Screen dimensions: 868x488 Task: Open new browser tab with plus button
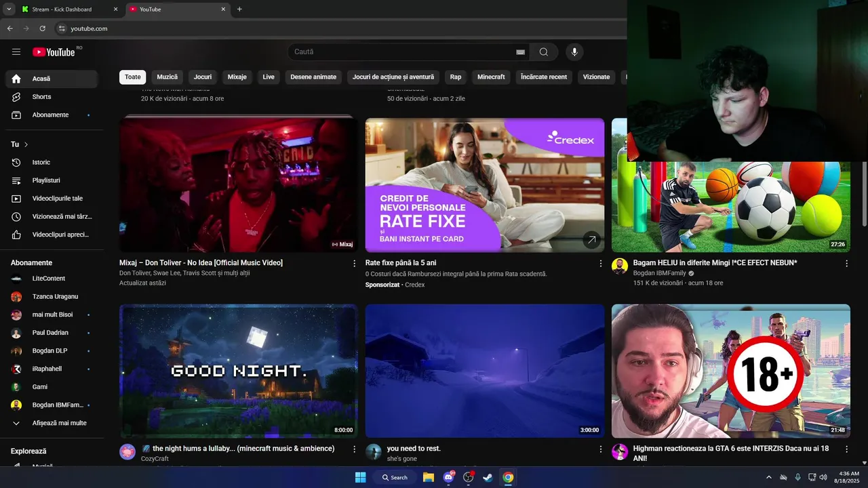[239, 9]
